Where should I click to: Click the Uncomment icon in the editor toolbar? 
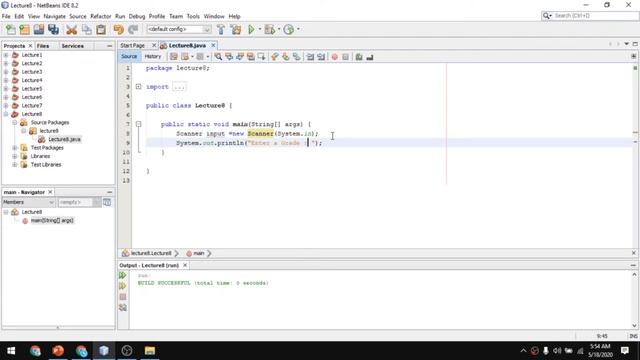click(370, 57)
